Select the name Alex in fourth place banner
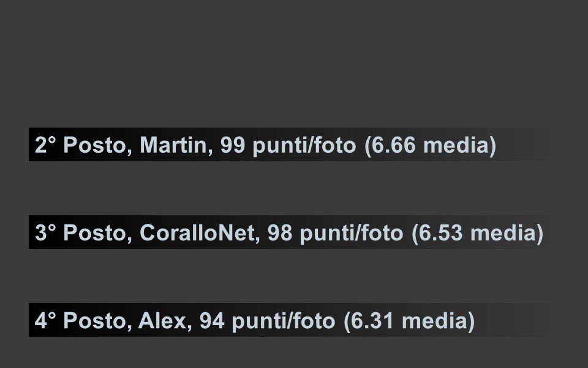 [163, 321]
